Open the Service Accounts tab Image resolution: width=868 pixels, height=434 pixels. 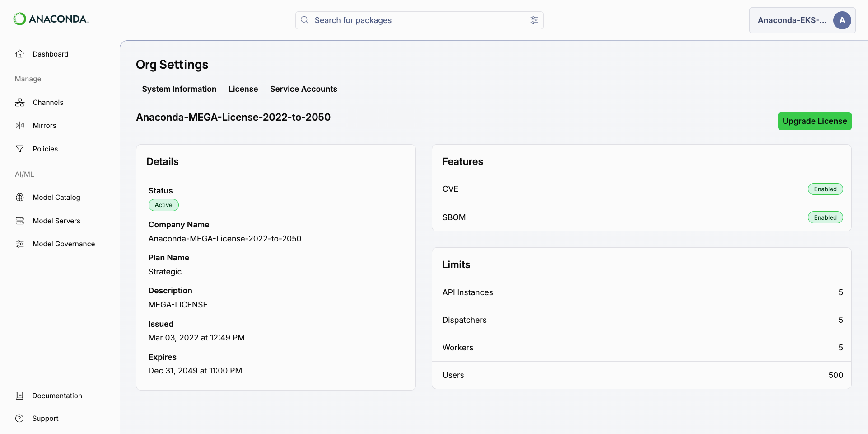click(303, 89)
